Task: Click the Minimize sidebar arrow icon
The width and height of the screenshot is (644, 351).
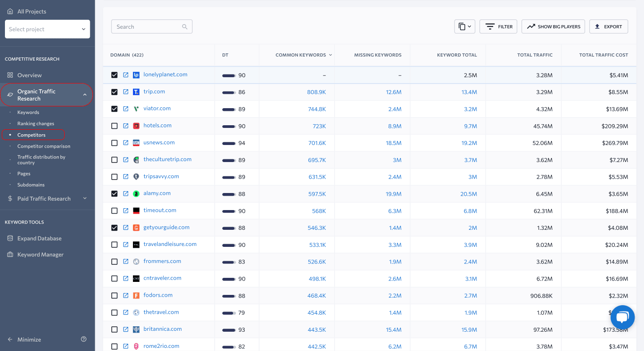Action: (10, 340)
